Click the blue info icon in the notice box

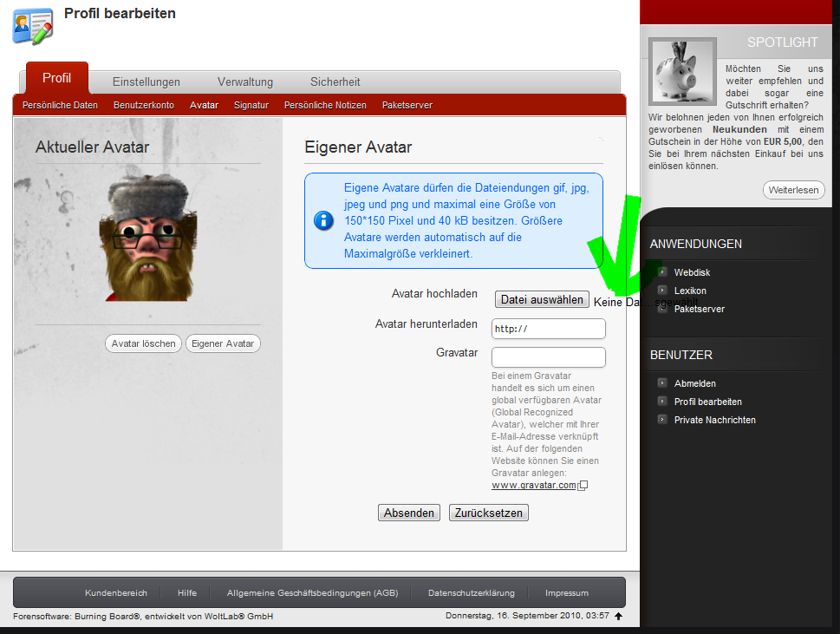[x=323, y=220]
